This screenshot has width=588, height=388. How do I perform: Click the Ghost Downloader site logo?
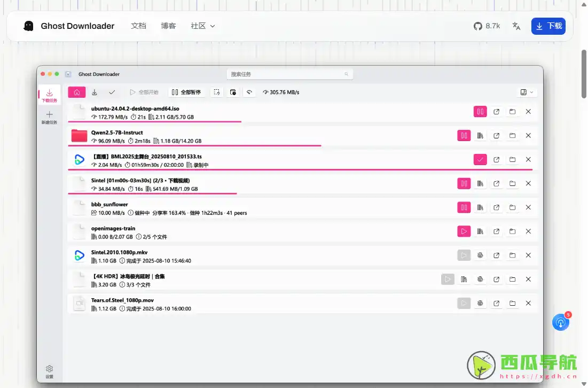pos(69,26)
